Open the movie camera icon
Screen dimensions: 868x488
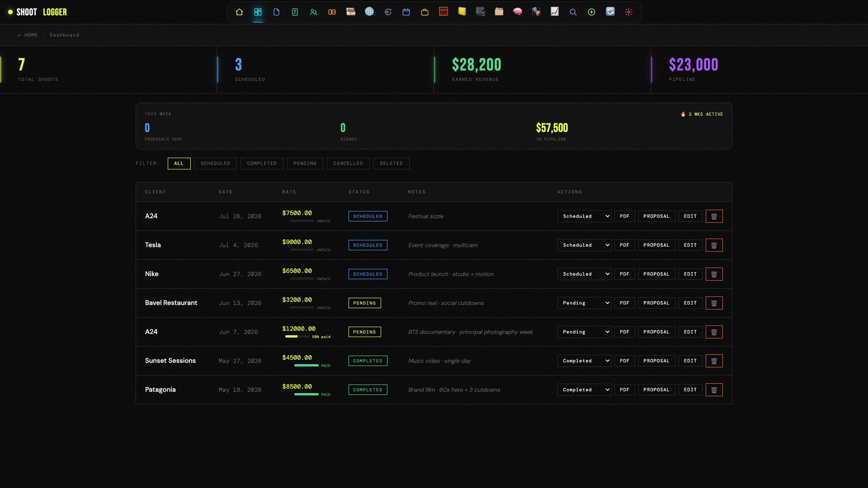pos(480,12)
